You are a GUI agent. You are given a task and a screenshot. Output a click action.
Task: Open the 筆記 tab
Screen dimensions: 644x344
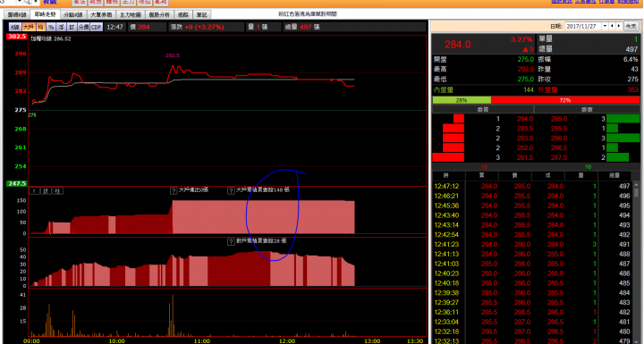click(201, 15)
